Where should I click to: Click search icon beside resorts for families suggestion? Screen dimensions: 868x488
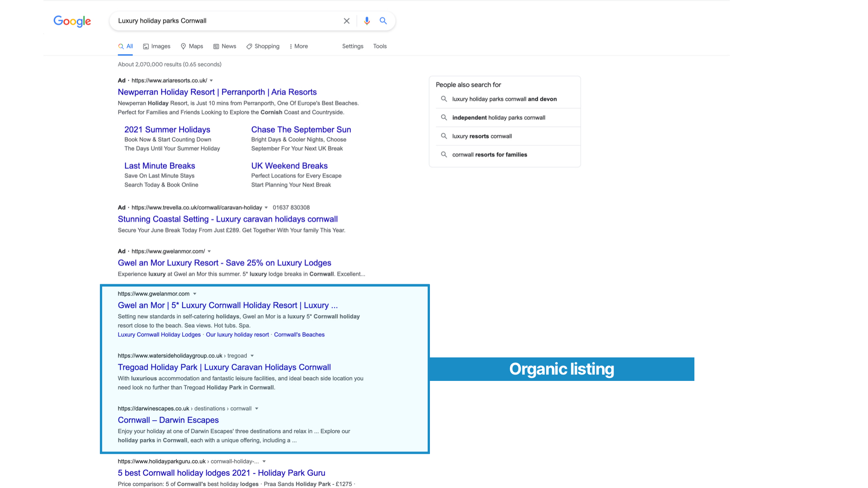(444, 155)
